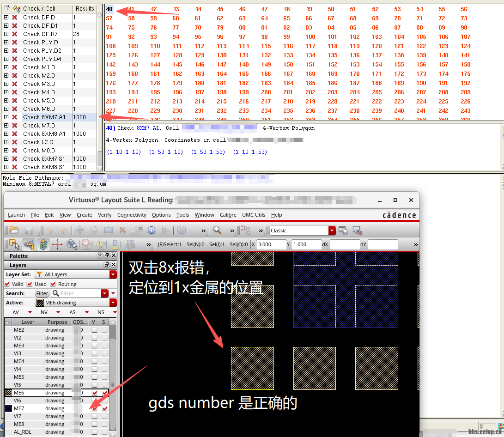Expand the Check 8XM7.A1 tree node
The width and height of the screenshot is (504, 437).
(x=6, y=117)
